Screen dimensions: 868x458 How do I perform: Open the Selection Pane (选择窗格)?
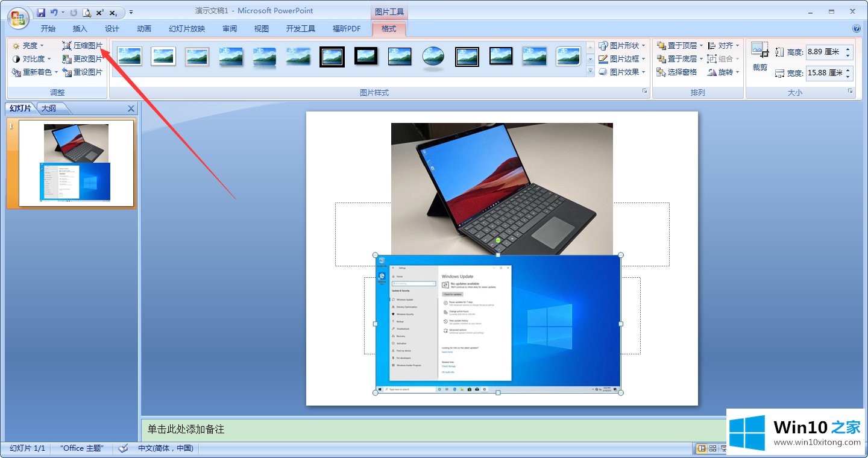coord(676,72)
